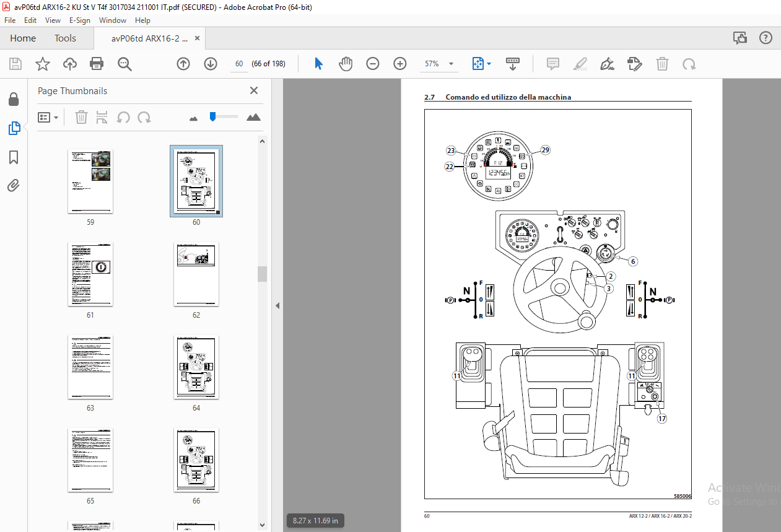
Task: Click the thumbnails panel scroll up arrow
Action: pyautogui.click(x=262, y=141)
